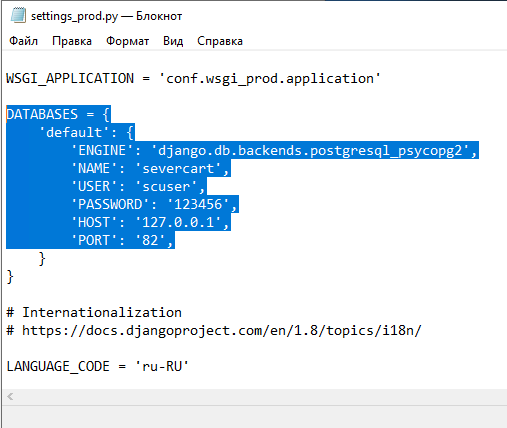The image size is (507, 428).
Task: Click the 'NAME': 'severcart' line
Action: point(150,168)
